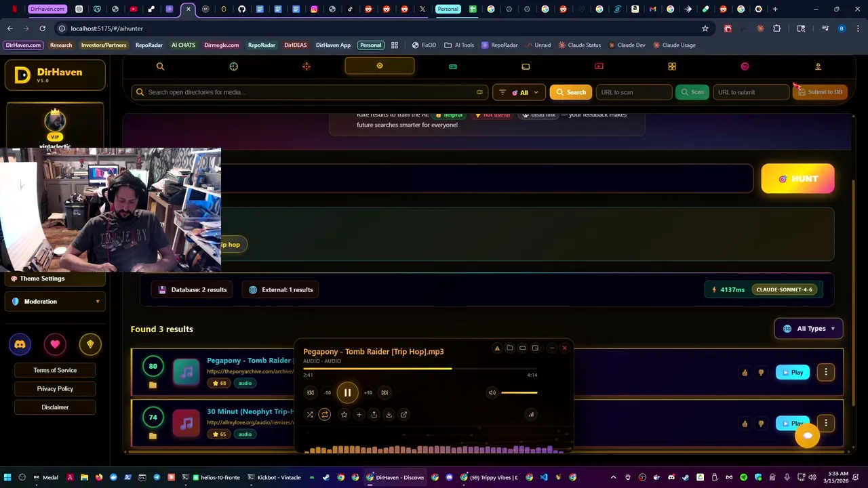Image resolution: width=868 pixels, height=488 pixels.
Task: Click folder icon in player header
Action: click(x=510, y=348)
